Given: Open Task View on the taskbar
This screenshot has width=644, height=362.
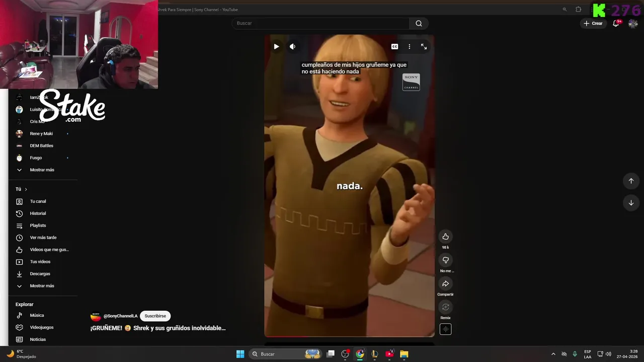Looking at the screenshot, I should 331,354.
